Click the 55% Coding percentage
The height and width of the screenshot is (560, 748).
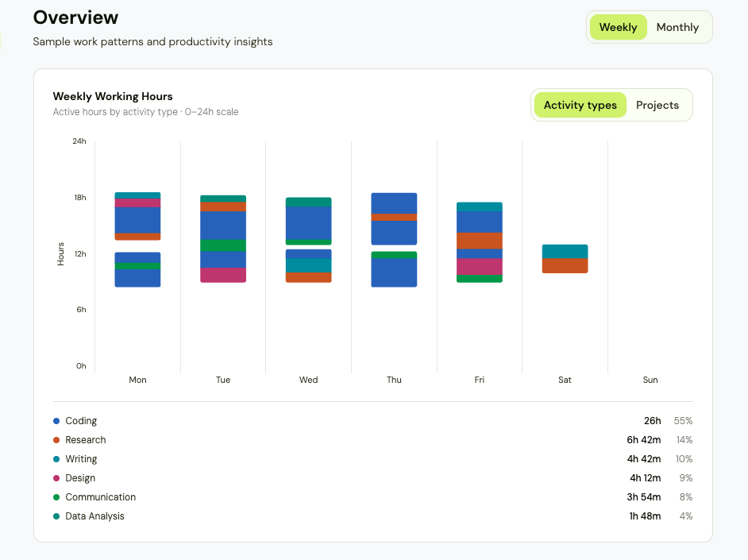click(x=683, y=421)
